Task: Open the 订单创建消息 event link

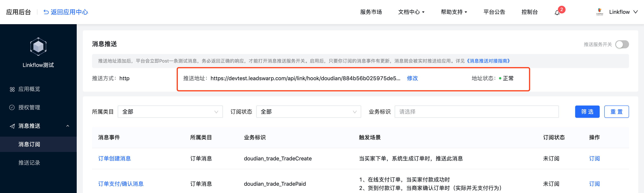Action: (114, 158)
